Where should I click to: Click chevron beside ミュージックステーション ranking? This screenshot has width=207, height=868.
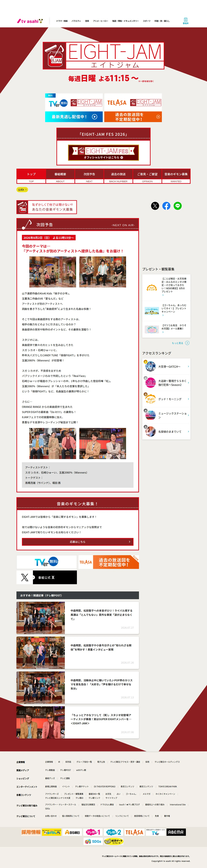click(188, 415)
